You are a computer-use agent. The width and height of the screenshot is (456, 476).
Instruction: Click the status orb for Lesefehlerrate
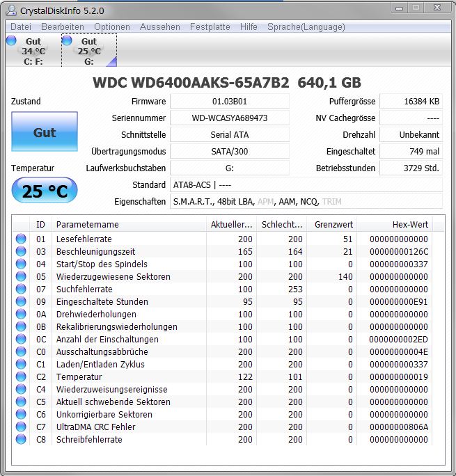click(21, 239)
